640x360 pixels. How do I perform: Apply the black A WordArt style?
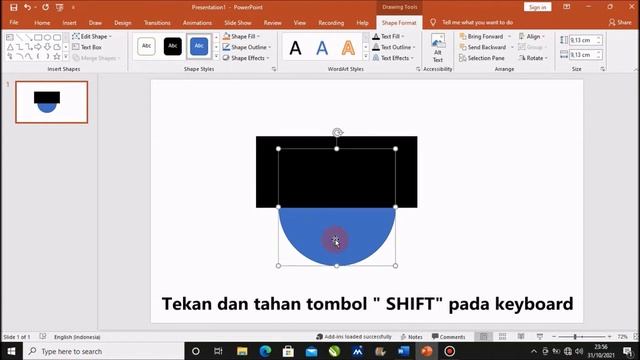(296, 48)
